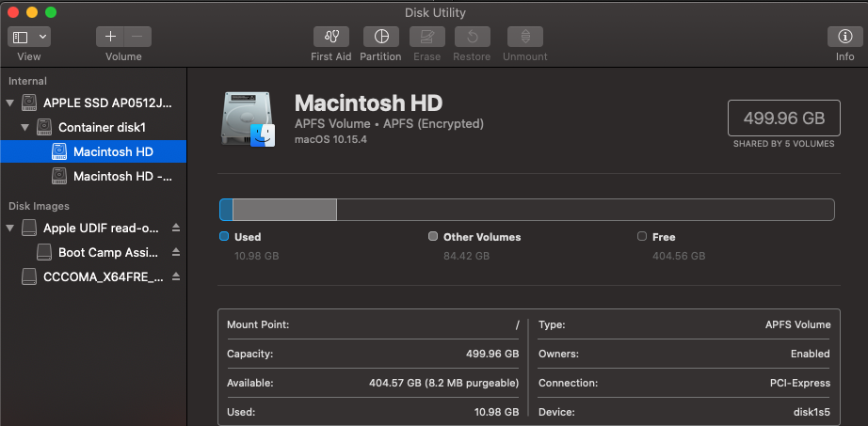The image size is (868, 426).
Task: Click the 499.96 GB capacity box
Action: (x=784, y=118)
